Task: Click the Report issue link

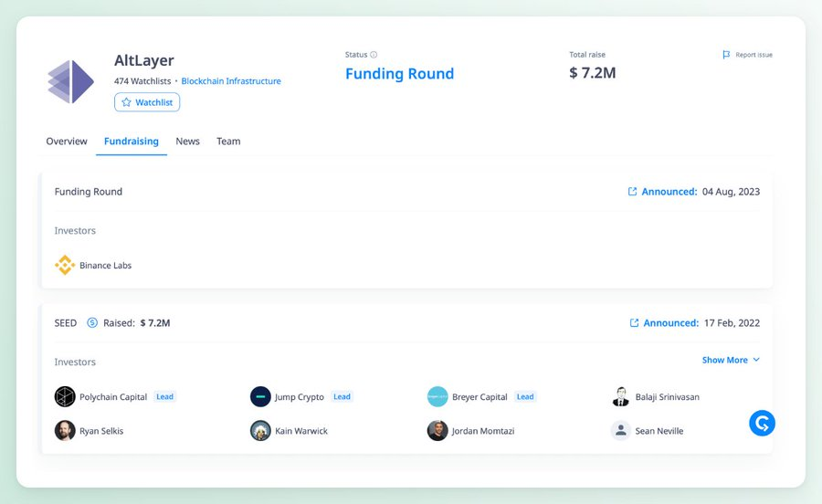Action: [x=747, y=55]
